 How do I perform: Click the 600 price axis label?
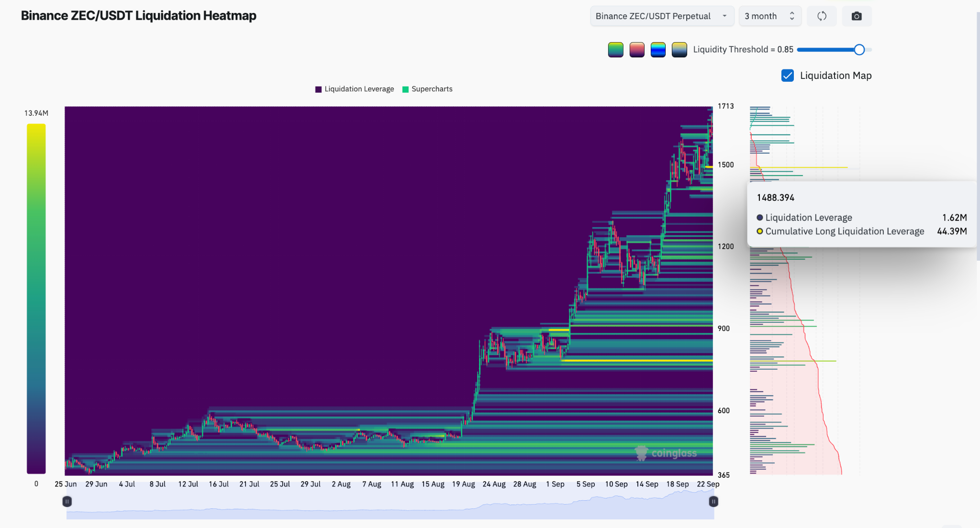tap(724, 411)
